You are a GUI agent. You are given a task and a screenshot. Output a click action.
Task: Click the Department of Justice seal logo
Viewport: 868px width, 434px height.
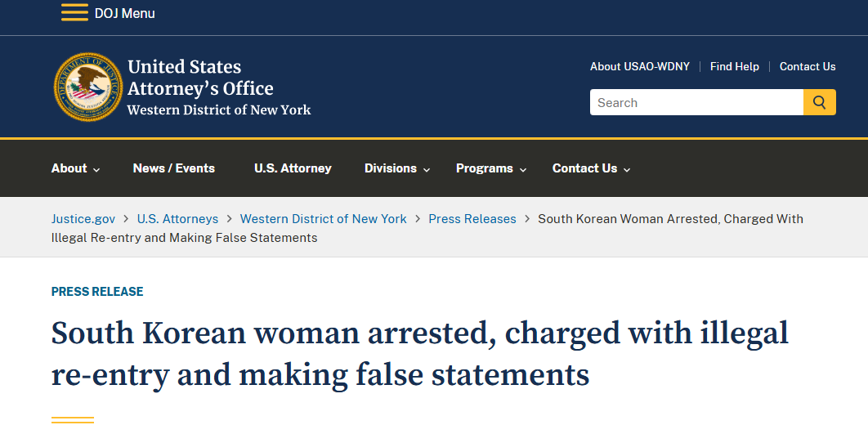point(88,87)
